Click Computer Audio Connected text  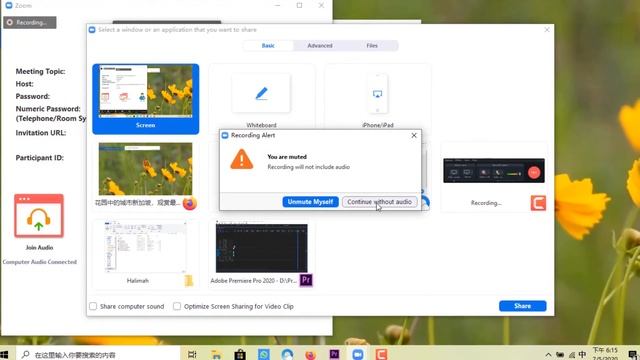pos(40,262)
